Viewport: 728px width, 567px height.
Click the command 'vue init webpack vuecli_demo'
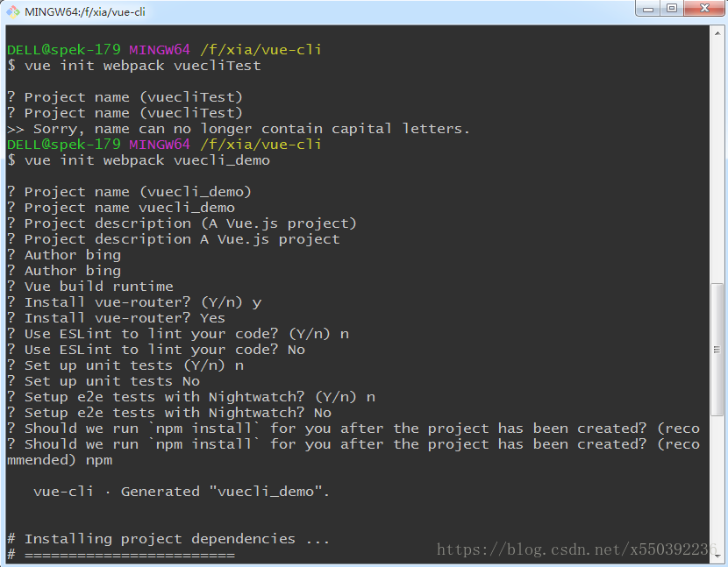[x=147, y=160]
